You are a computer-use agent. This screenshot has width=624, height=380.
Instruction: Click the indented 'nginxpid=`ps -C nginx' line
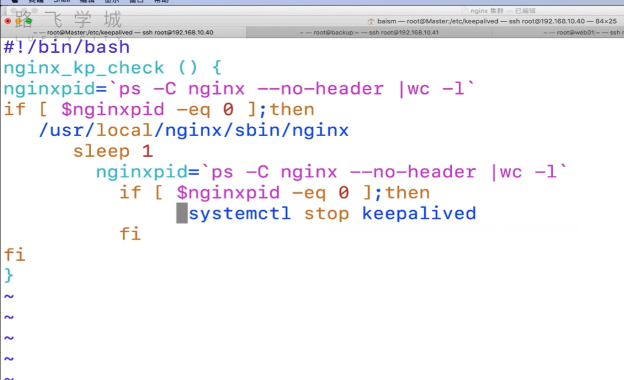pyautogui.click(x=332, y=172)
